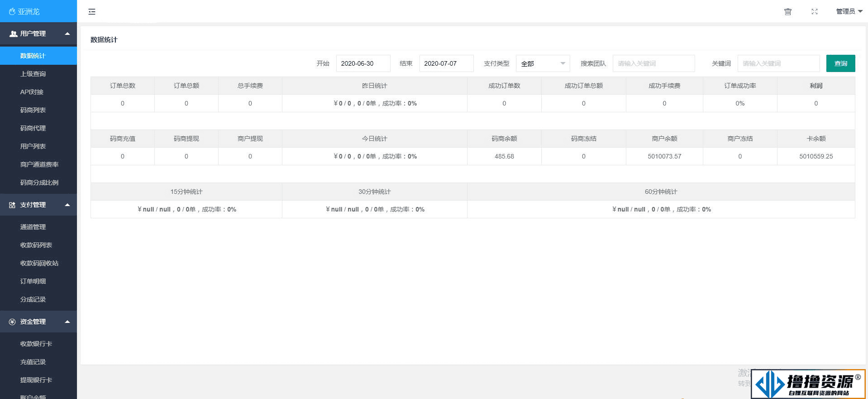Click the 商户冻结 header cell
Viewport: 868px width, 399px height.
pos(740,139)
